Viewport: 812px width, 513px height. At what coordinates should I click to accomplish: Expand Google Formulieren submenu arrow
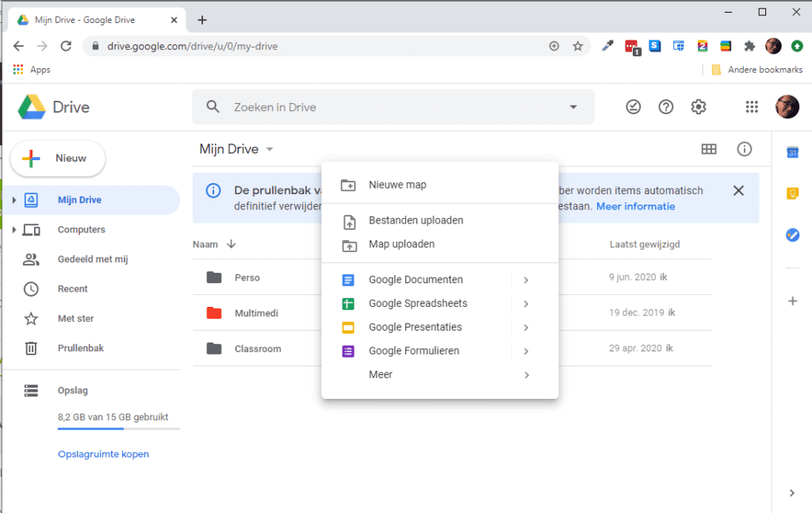[527, 351]
